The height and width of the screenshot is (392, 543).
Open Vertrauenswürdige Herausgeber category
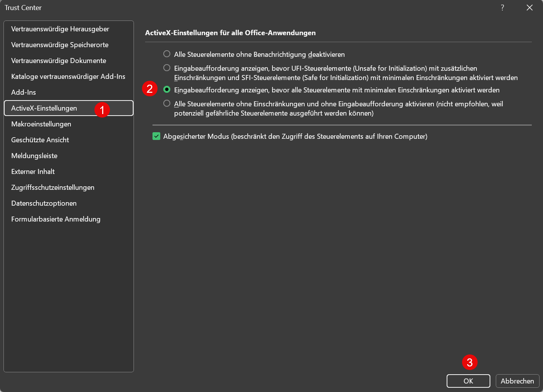point(69,29)
